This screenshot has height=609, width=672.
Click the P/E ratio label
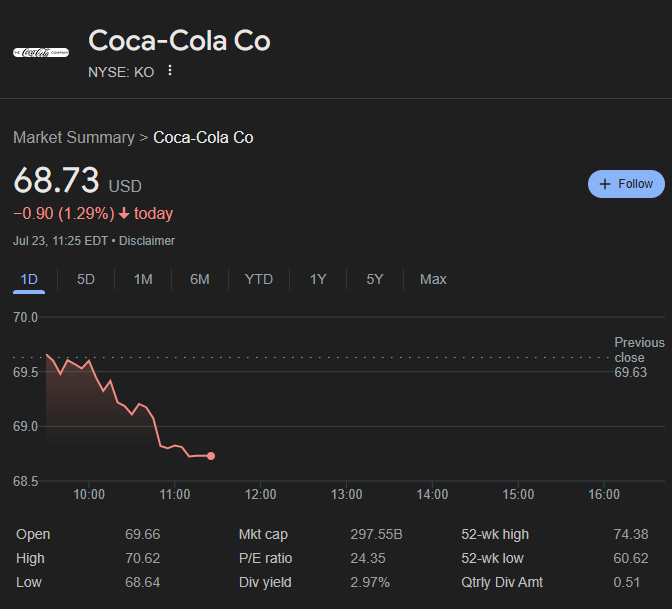(x=265, y=558)
